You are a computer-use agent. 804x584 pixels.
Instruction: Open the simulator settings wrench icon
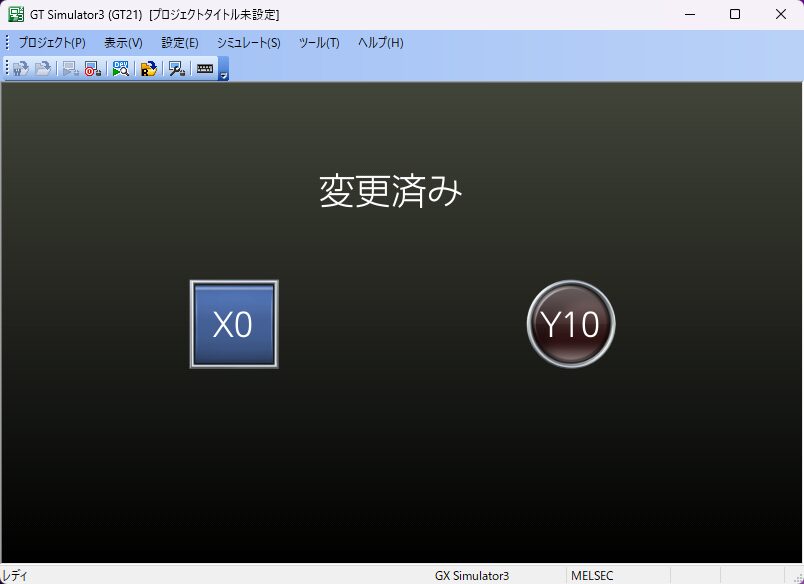(x=176, y=69)
